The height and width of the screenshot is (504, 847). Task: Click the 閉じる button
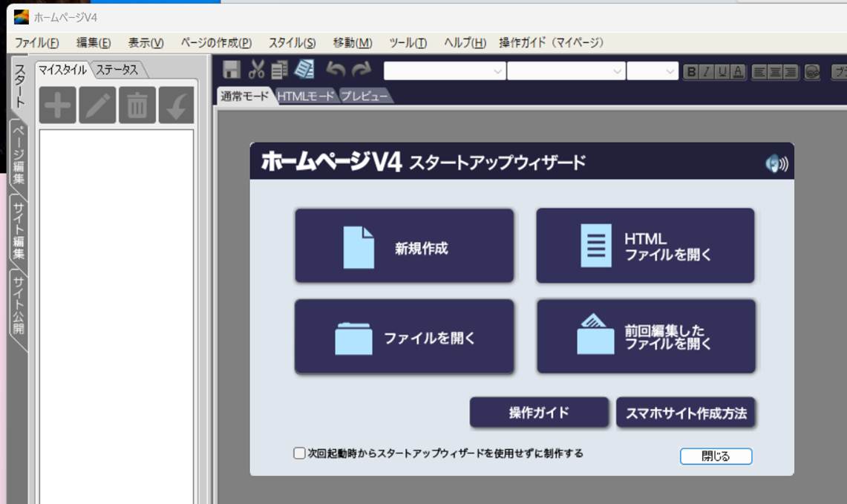tap(716, 456)
